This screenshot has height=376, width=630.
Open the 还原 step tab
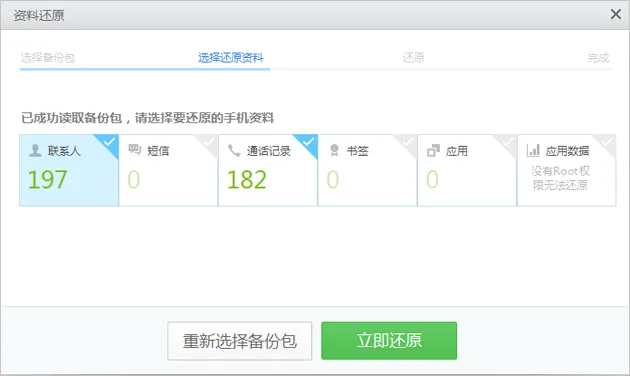[413, 58]
